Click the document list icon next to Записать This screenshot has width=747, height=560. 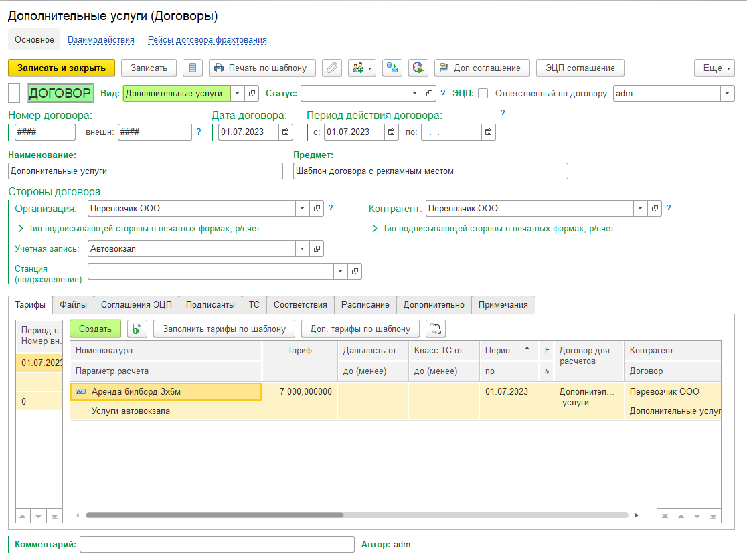click(193, 68)
